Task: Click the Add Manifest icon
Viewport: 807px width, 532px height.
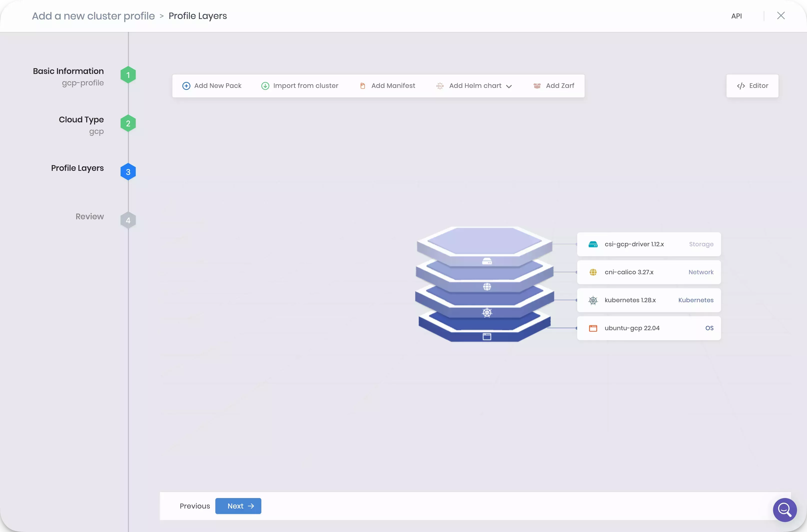Action: (x=363, y=85)
